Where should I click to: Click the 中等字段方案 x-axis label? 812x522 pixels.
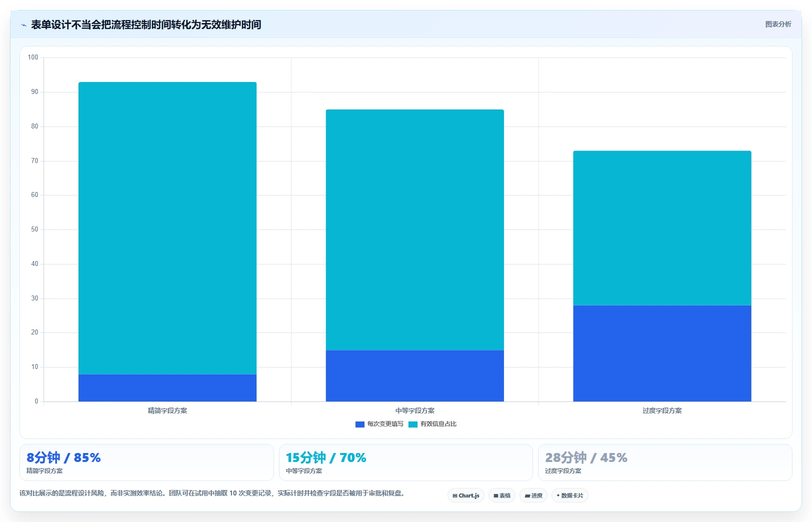(x=415, y=410)
